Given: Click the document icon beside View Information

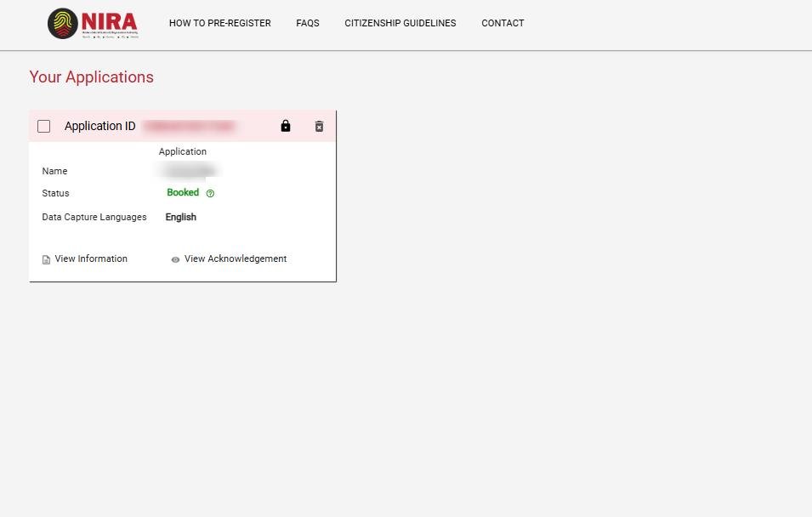Looking at the screenshot, I should tap(47, 259).
